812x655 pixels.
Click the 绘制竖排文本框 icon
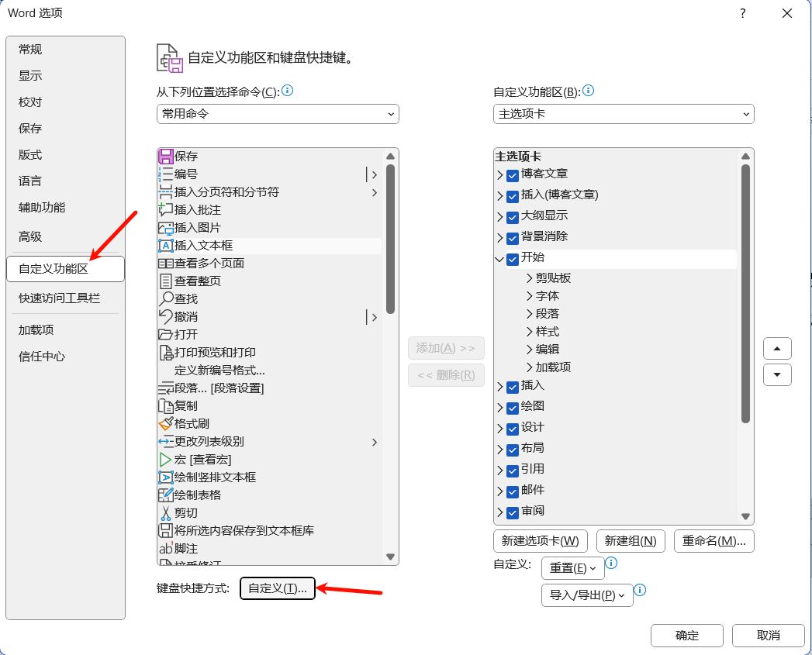pyautogui.click(x=165, y=477)
